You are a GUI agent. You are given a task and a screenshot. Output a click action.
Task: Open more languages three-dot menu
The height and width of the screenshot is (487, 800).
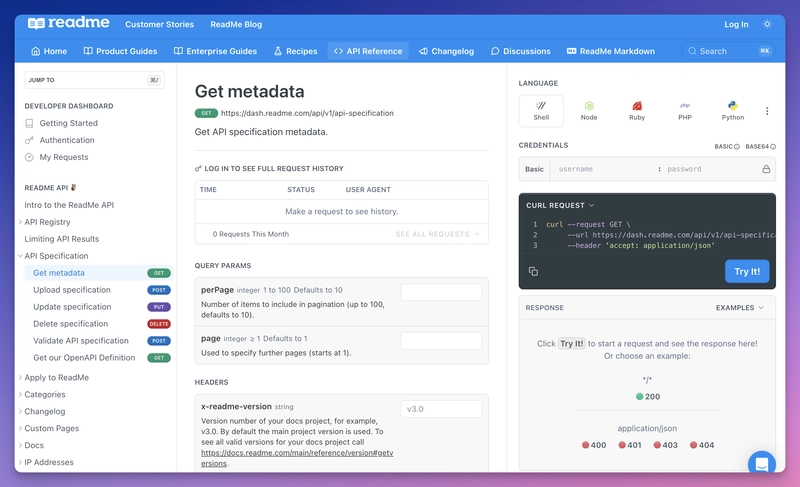point(767,111)
